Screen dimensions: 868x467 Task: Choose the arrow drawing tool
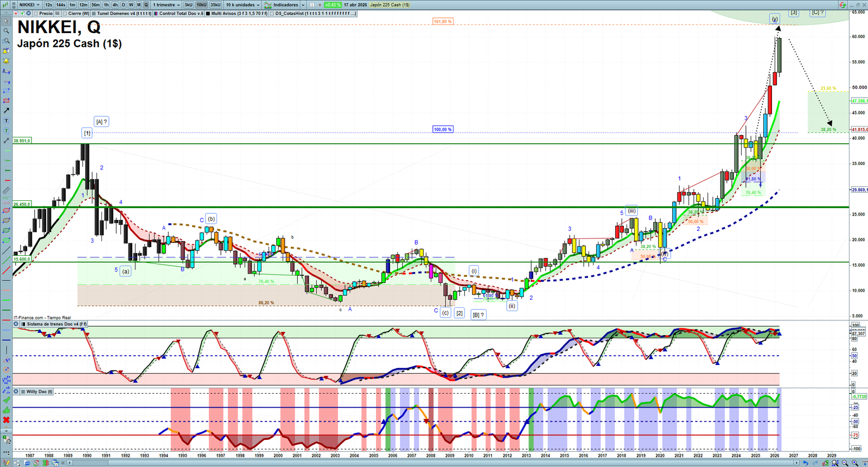[6, 110]
